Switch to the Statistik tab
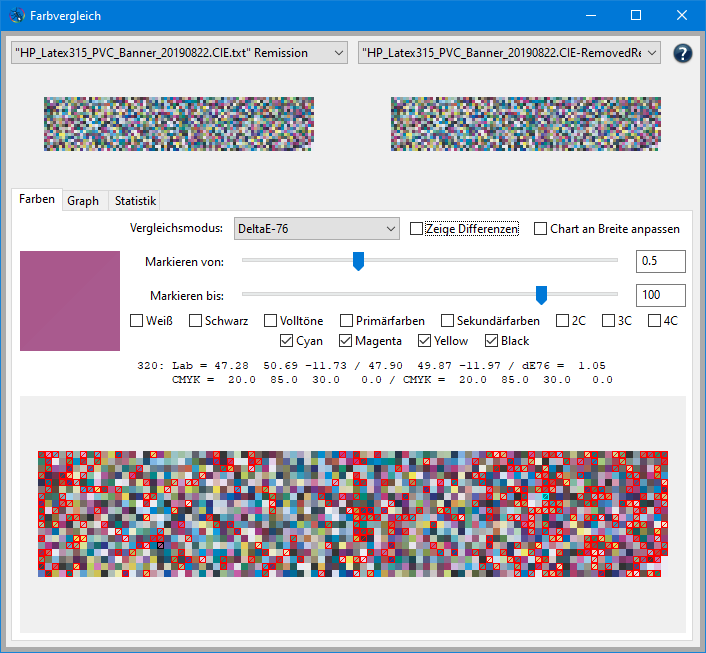 click(135, 201)
